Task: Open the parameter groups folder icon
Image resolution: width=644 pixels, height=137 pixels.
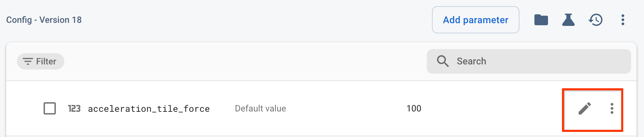Action: [x=541, y=20]
